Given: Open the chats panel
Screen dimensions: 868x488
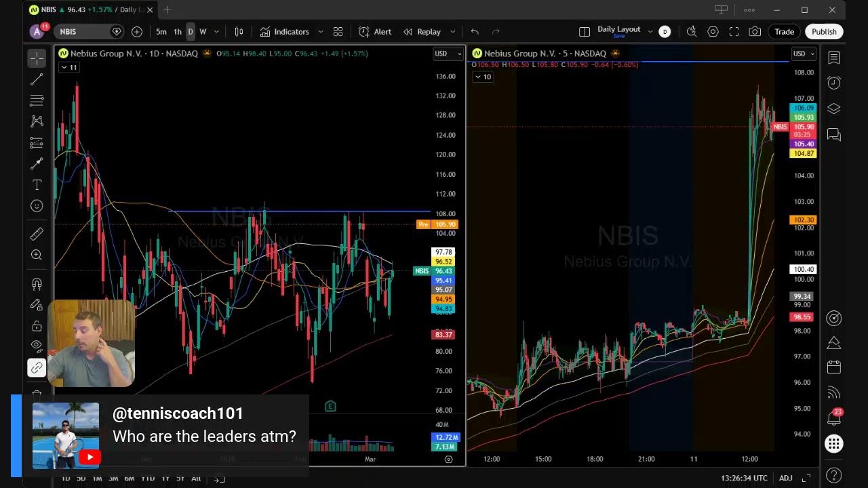Looking at the screenshot, I should click(x=834, y=135).
